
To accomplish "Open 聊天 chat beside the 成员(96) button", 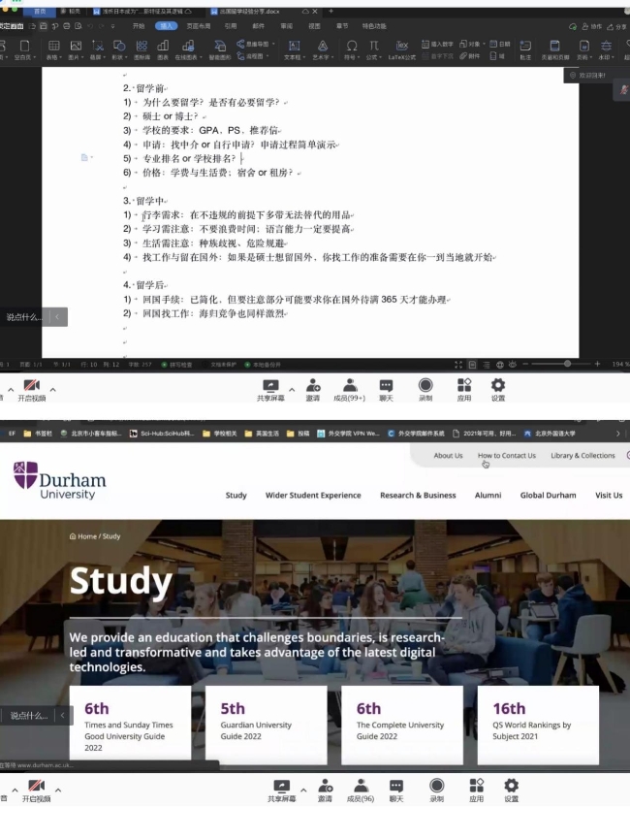I will (x=395, y=790).
